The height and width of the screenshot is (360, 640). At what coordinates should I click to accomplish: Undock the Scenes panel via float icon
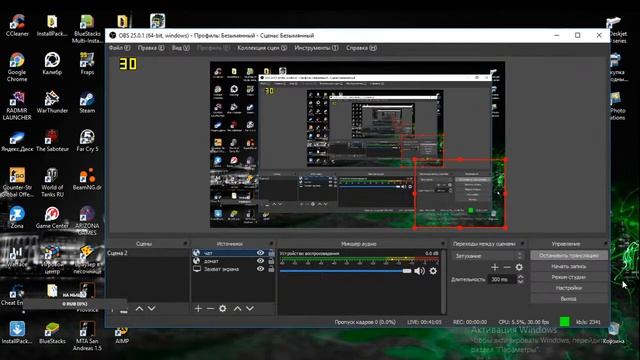185,243
